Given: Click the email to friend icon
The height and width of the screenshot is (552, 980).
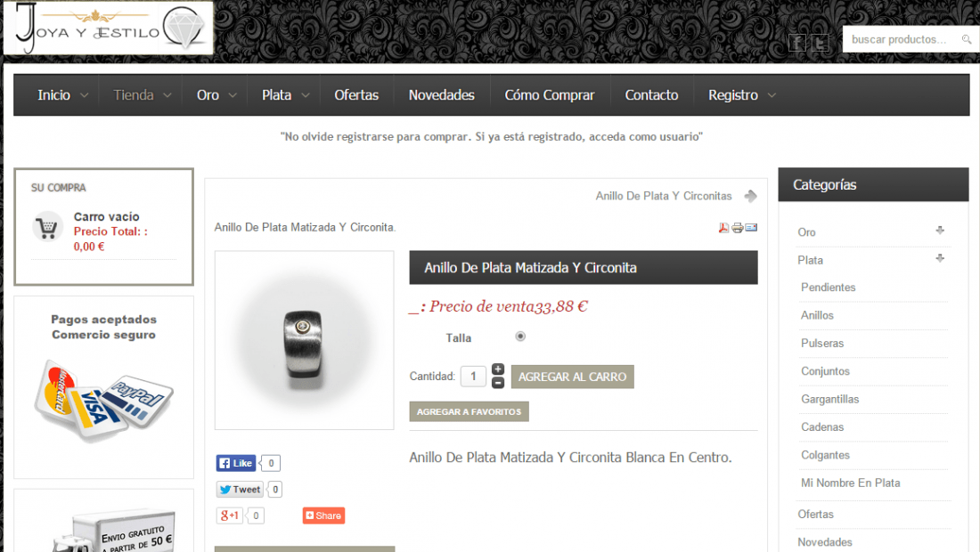Looking at the screenshot, I should (x=751, y=227).
